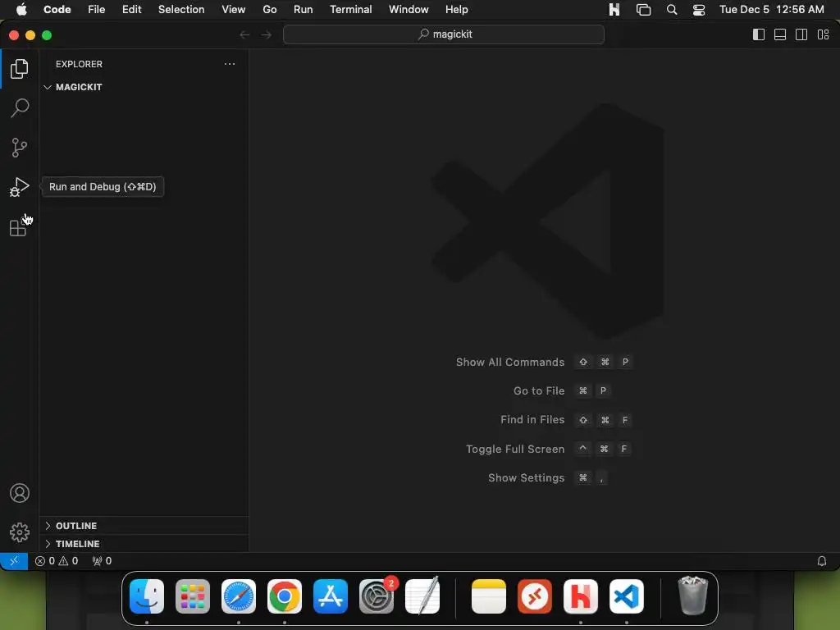The image size is (840, 630).
Task: Collapse the MAGICKIT folder section
Action: coord(144,87)
